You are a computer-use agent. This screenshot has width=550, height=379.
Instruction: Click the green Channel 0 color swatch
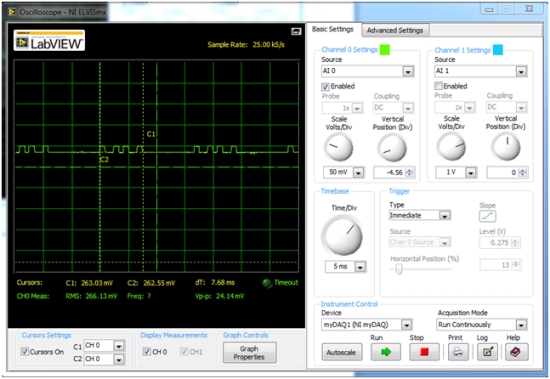coord(385,50)
